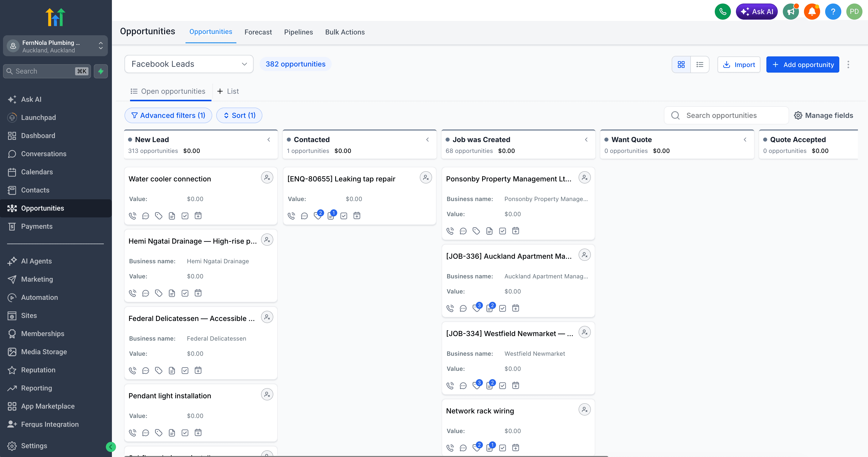Screen dimensions: 868x457
Task: Open the megaphone announcements icon
Action: 790,12
